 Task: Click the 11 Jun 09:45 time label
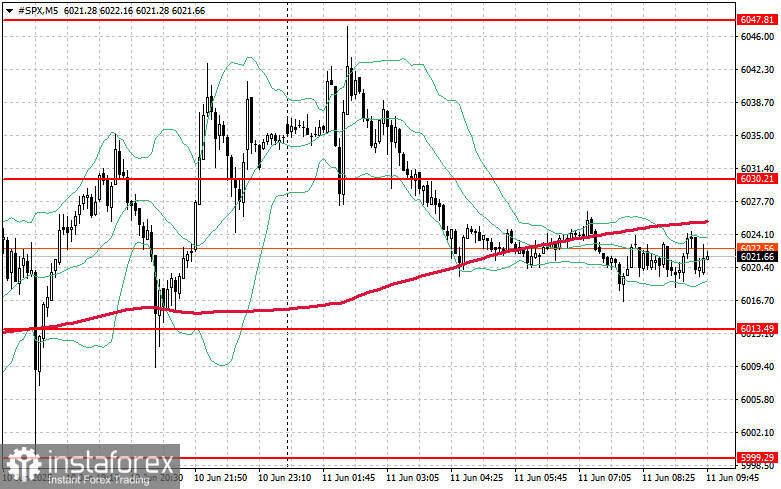(732, 478)
